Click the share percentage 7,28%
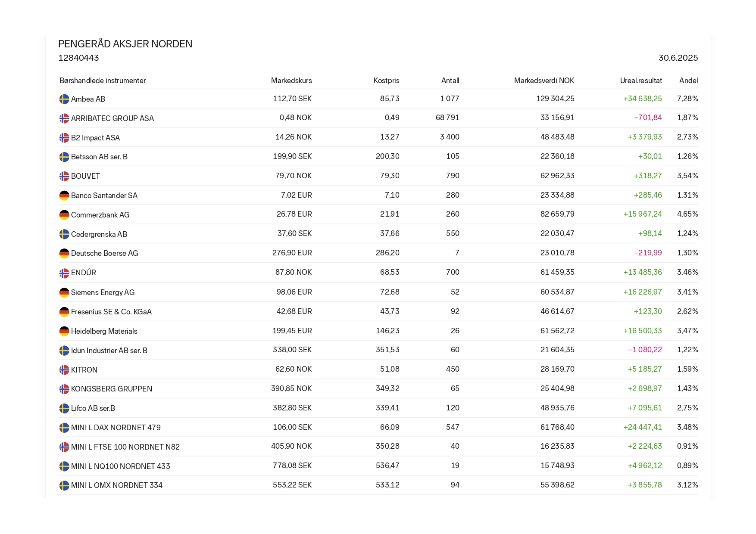Image resolution: width=756 pixels, height=534 pixels. pos(687,99)
